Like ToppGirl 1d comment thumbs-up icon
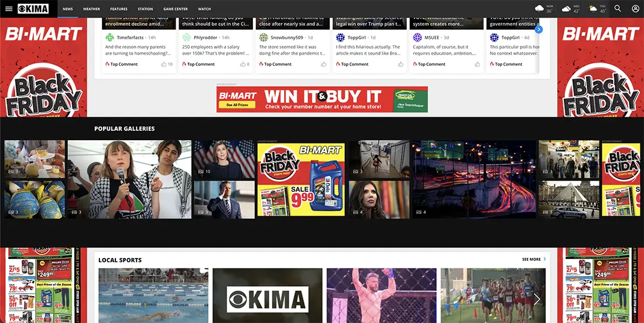644x323 pixels. (x=400, y=64)
